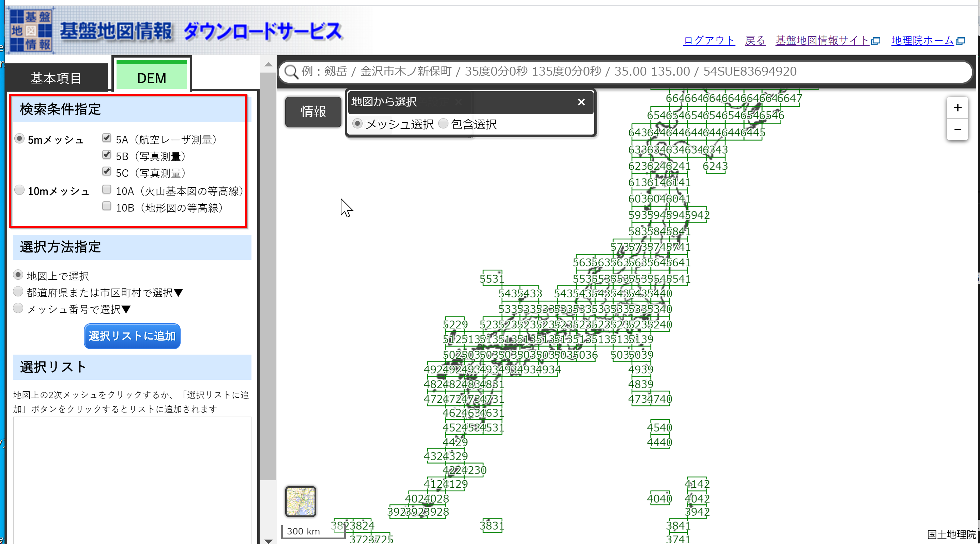Enable the 10B 地形図の等高線 checkbox
980x544 pixels.
(107, 206)
